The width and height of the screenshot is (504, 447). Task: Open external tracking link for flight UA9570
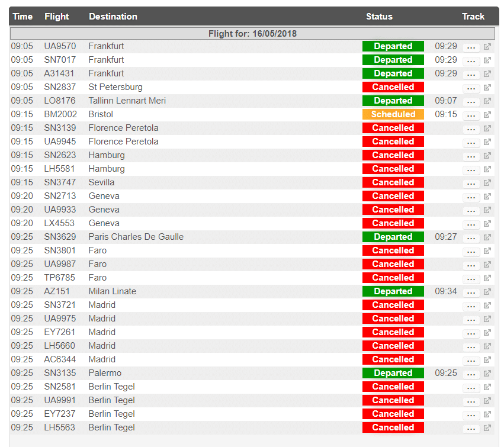(x=487, y=47)
